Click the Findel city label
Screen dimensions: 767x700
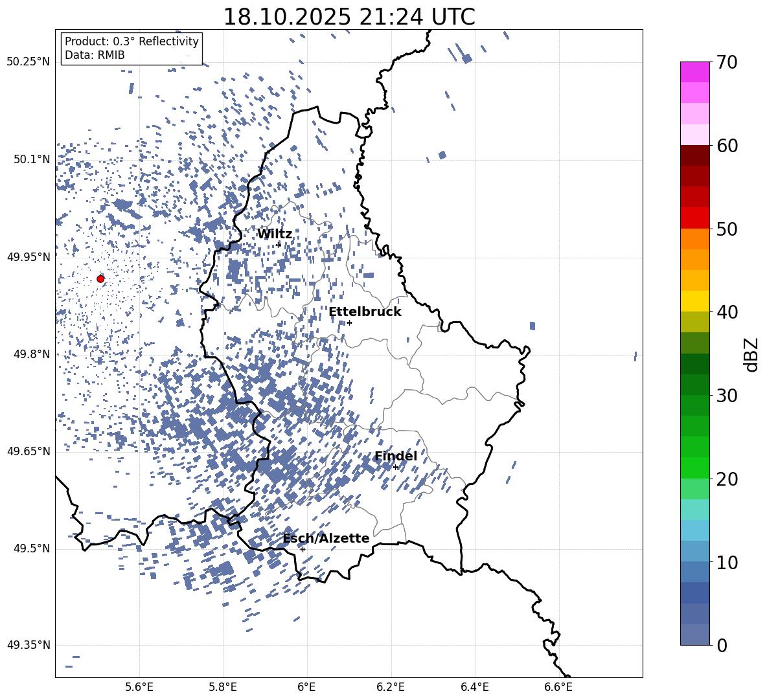396,456
